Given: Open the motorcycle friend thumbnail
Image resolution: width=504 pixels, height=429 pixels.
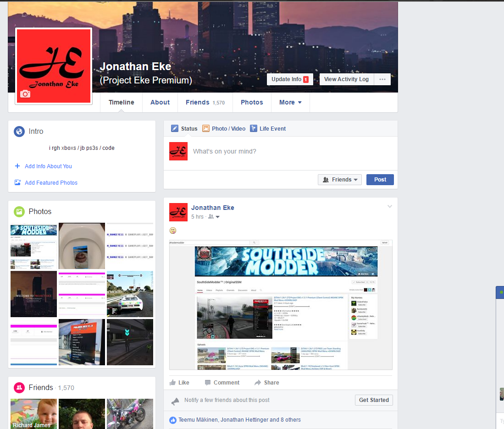Looking at the screenshot, I should 130,414.
